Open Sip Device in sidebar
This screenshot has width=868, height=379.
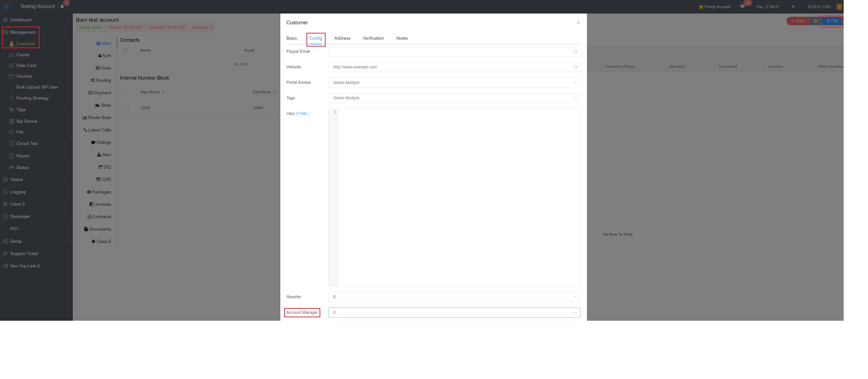pyautogui.click(x=27, y=121)
